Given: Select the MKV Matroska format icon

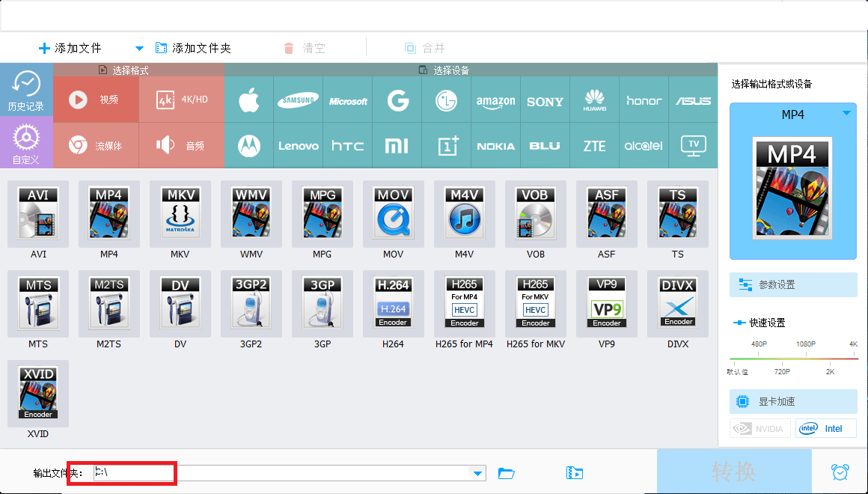Looking at the screenshot, I should [x=180, y=214].
